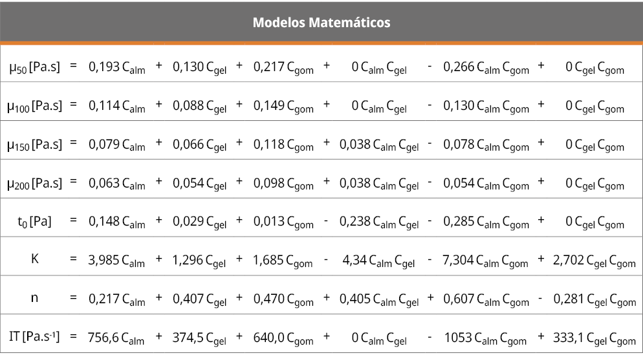
Task: Select the μ100 [Pa.s] row label
Action: pos(34,105)
